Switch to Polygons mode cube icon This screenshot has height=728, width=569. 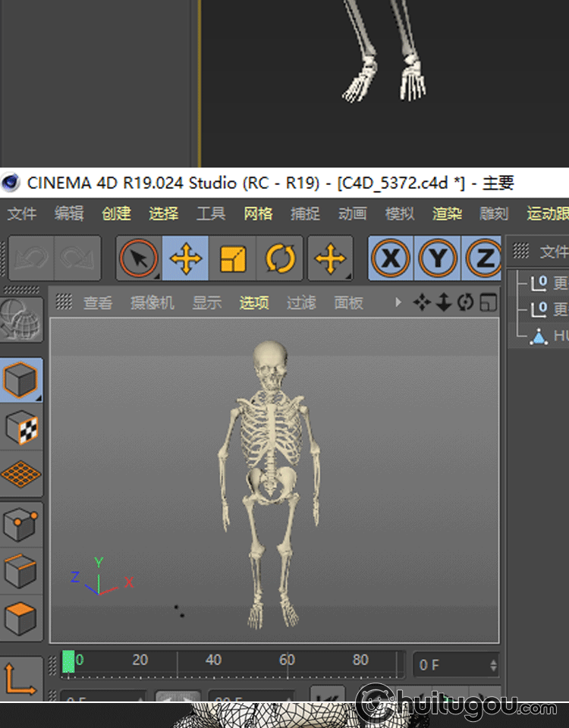(x=21, y=619)
